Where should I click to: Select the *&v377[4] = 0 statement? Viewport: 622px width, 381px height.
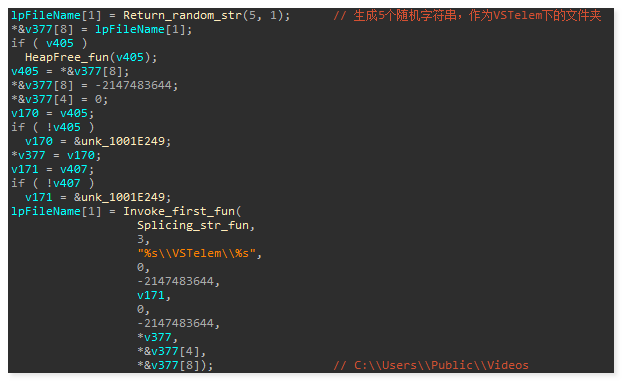(60, 99)
